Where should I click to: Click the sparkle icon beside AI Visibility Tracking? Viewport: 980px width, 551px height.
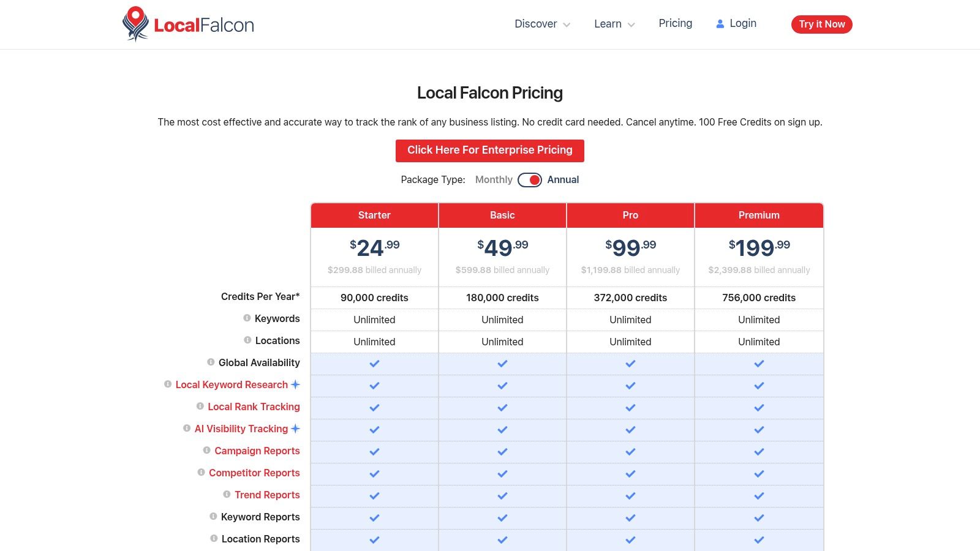295,429
